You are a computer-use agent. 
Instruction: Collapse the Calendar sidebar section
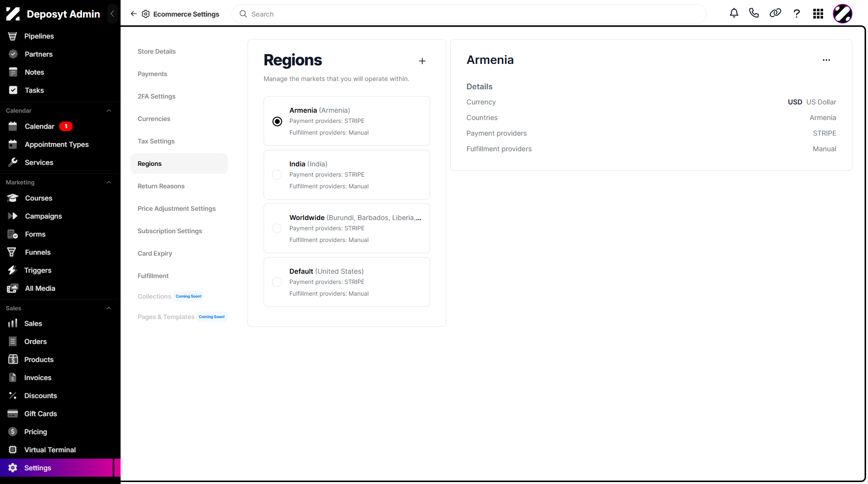coord(109,111)
